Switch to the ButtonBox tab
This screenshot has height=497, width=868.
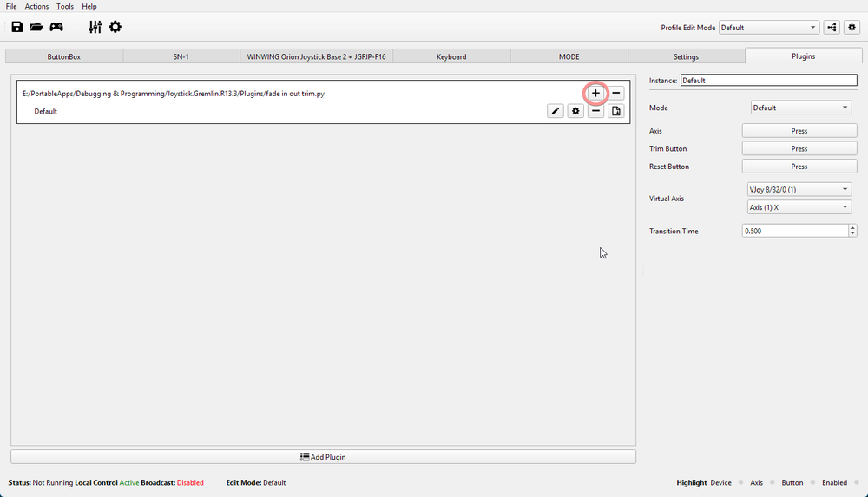point(64,56)
